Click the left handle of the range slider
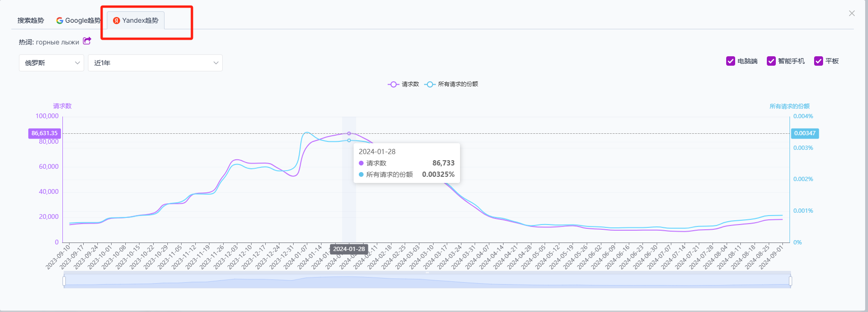The height and width of the screenshot is (312, 868). click(x=64, y=281)
